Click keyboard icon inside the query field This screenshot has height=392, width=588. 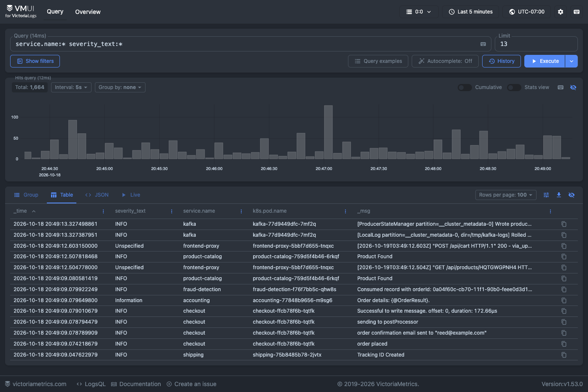point(483,44)
